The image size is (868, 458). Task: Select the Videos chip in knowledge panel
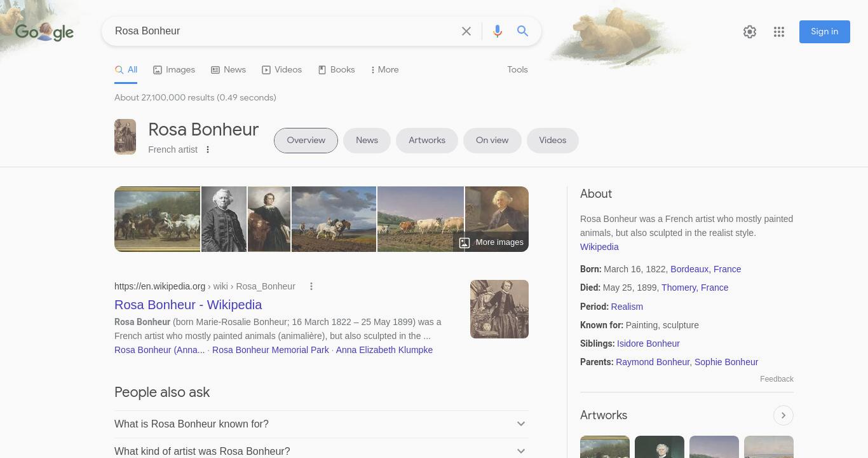[x=553, y=141]
